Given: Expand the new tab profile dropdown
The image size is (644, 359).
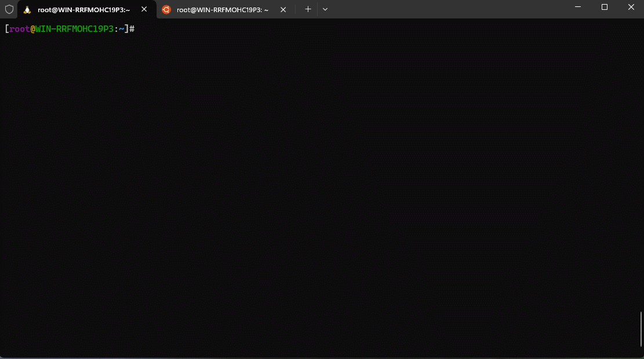Looking at the screenshot, I should tap(325, 9).
